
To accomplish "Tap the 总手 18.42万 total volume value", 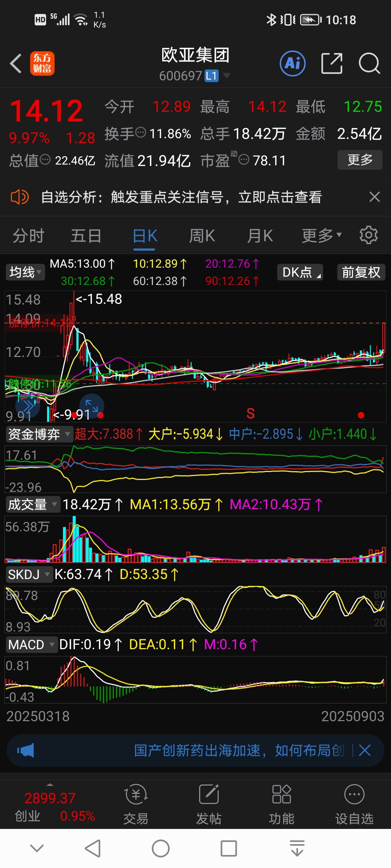I will [x=243, y=133].
